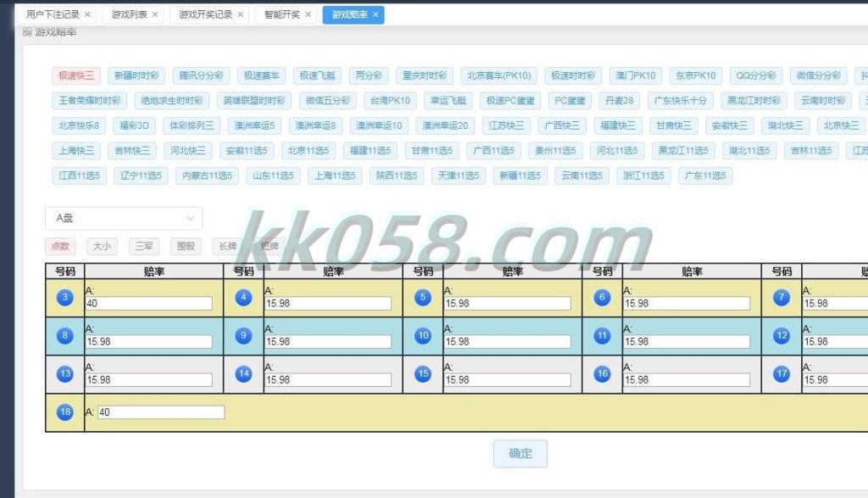Screen dimensions: 868x498
Task: Select the PC蛋蛋 game tag
Action: [570, 100]
